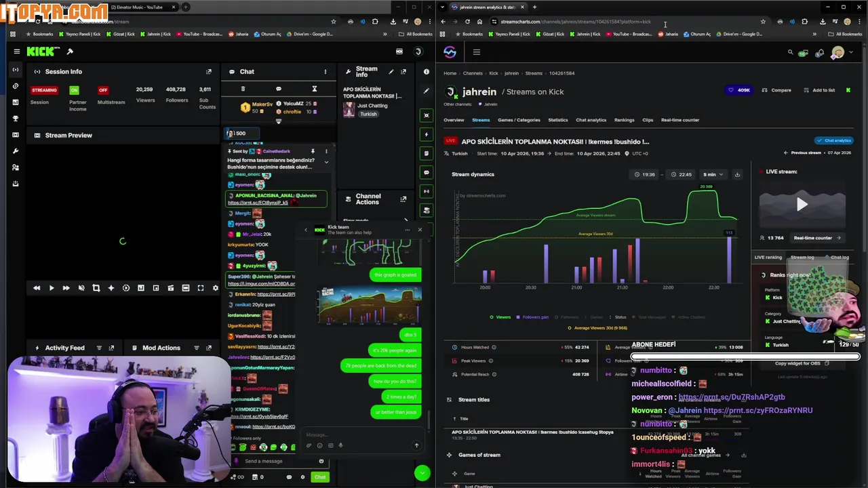Click Compare button for jahrein

(x=776, y=90)
